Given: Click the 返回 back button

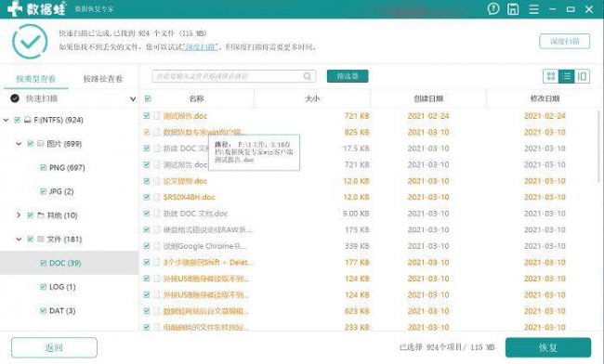Looking at the screenshot, I should [54, 348].
